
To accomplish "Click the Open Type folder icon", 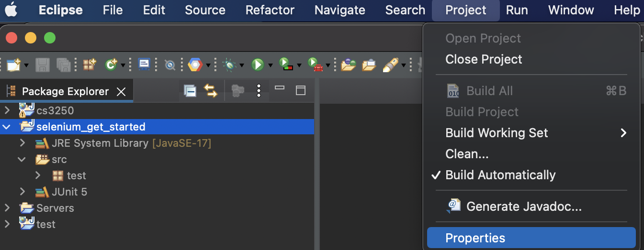I will coord(348,65).
